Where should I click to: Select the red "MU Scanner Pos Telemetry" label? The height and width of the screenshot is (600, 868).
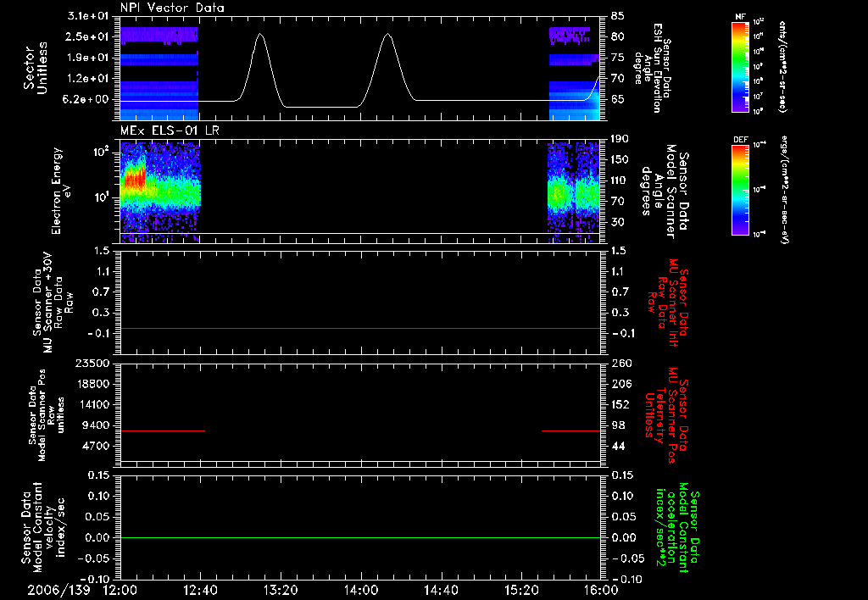click(x=667, y=415)
